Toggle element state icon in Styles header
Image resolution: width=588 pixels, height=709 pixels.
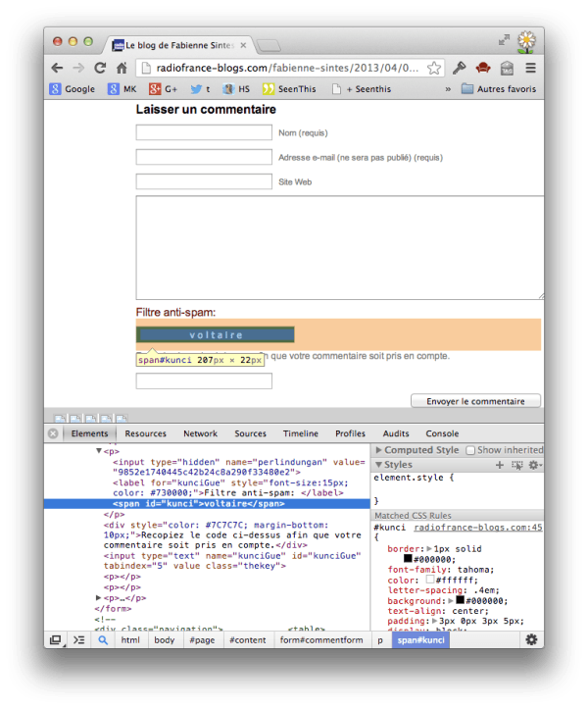(517, 465)
